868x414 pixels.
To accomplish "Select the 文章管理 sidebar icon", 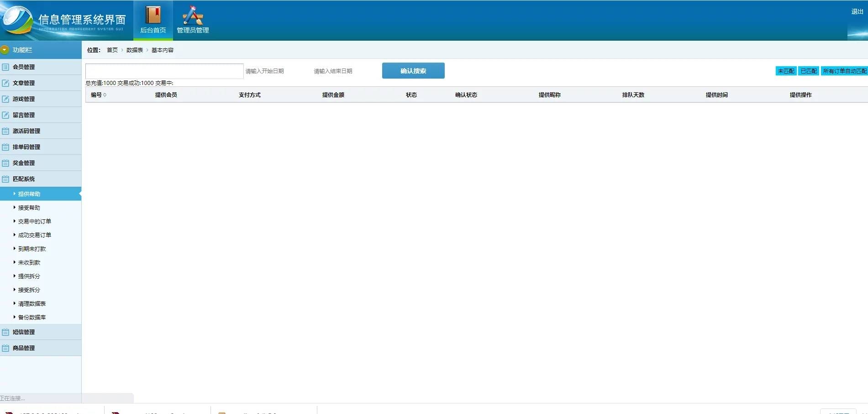I will click(5, 83).
